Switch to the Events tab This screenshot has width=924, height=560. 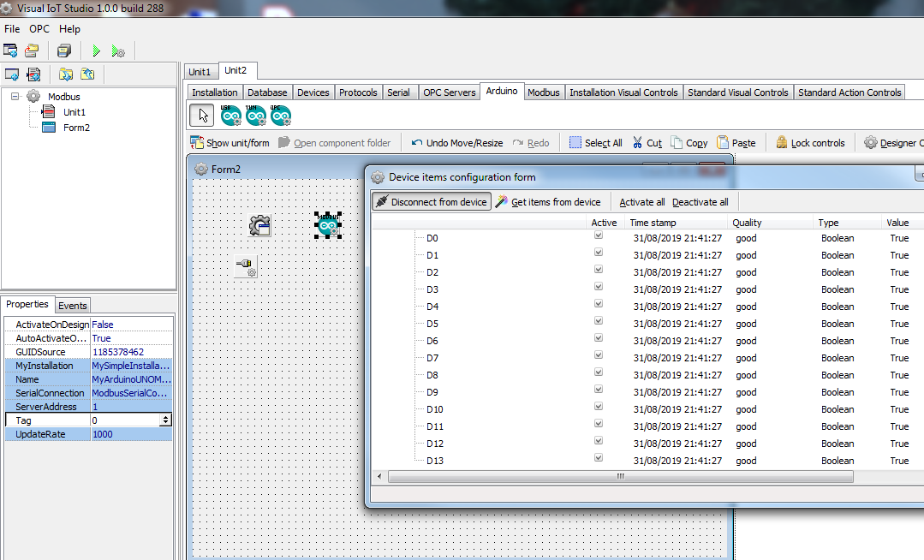pos(73,306)
